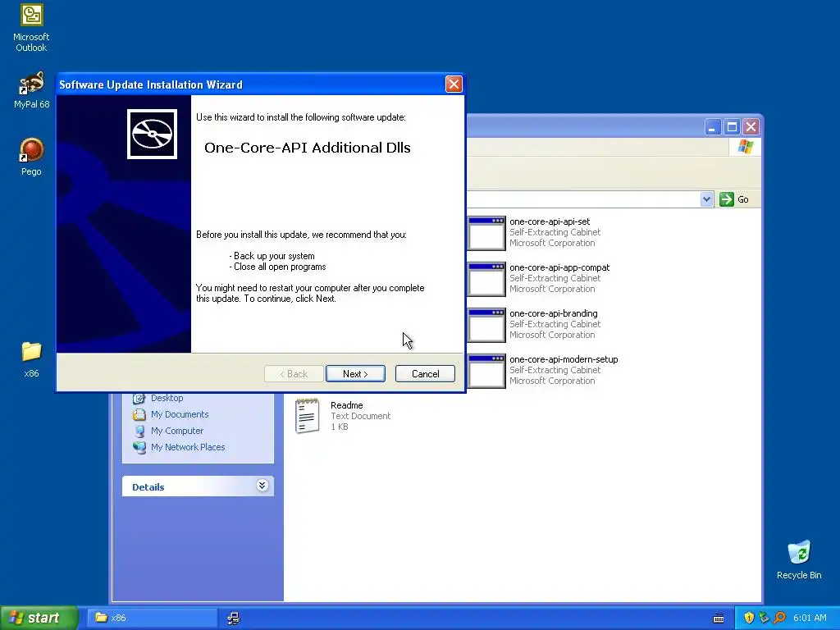
Task: Select the one-core-api-modern-setup file name
Action: click(564, 360)
